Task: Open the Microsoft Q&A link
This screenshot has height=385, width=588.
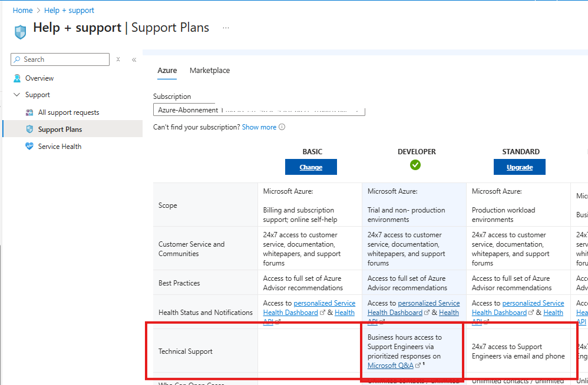Action: 391,366
